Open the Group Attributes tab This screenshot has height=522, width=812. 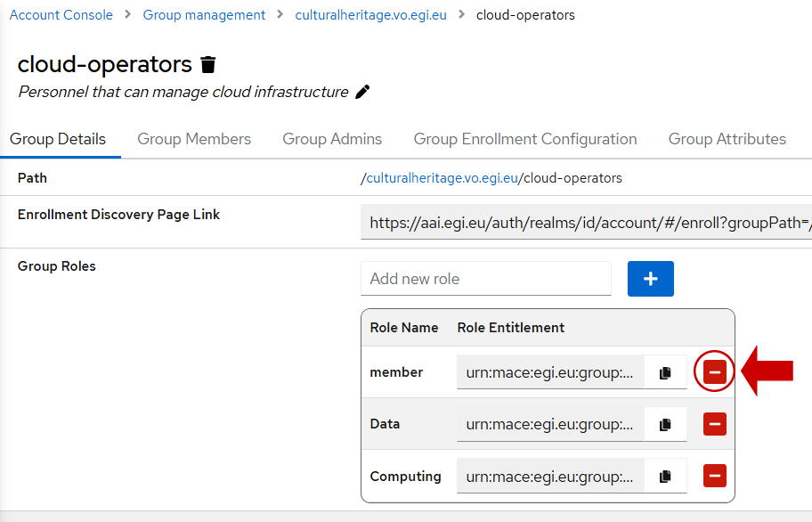click(727, 139)
